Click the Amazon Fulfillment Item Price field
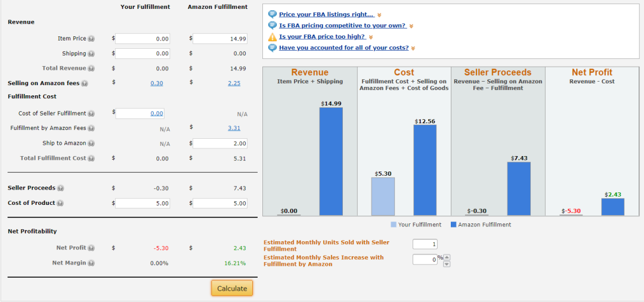This screenshot has width=644, height=302. (x=220, y=39)
